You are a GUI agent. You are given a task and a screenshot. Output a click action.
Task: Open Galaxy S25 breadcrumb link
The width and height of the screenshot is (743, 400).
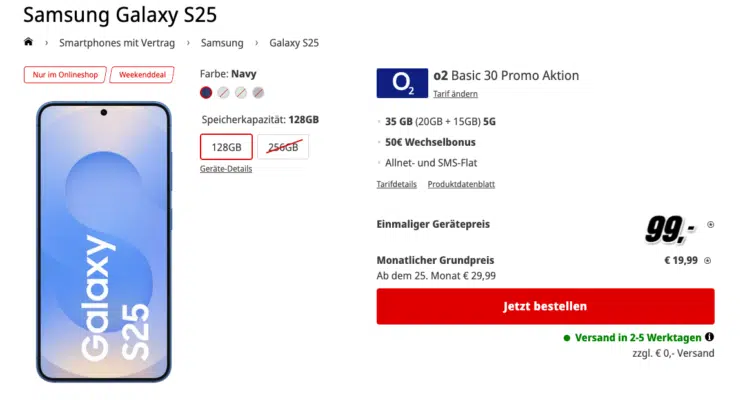point(294,43)
